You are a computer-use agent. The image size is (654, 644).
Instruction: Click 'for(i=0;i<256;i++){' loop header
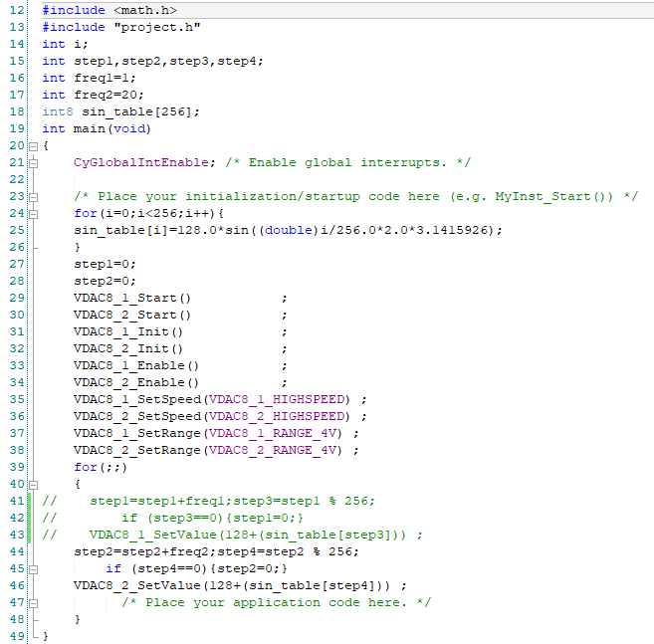(x=149, y=213)
